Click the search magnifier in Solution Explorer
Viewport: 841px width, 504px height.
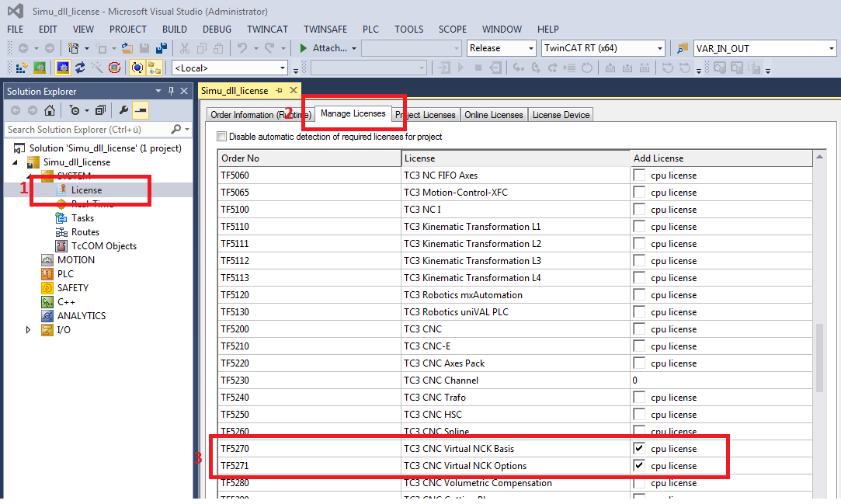click(175, 129)
